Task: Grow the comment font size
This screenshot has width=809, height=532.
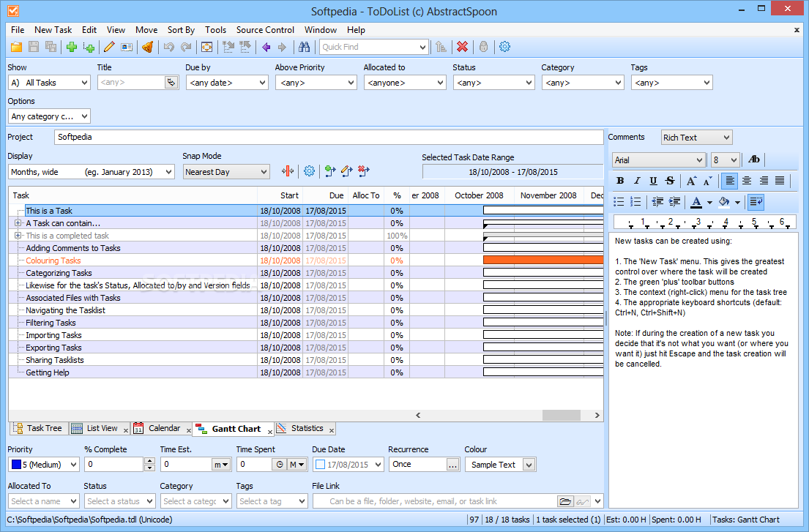Action: pyautogui.click(x=691, y=181)
